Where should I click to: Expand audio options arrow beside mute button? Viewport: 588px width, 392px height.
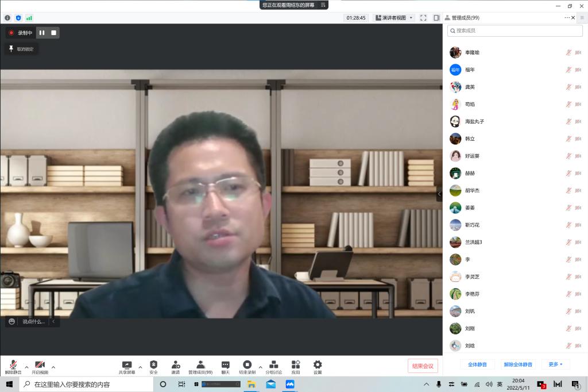tap(26, 367)
